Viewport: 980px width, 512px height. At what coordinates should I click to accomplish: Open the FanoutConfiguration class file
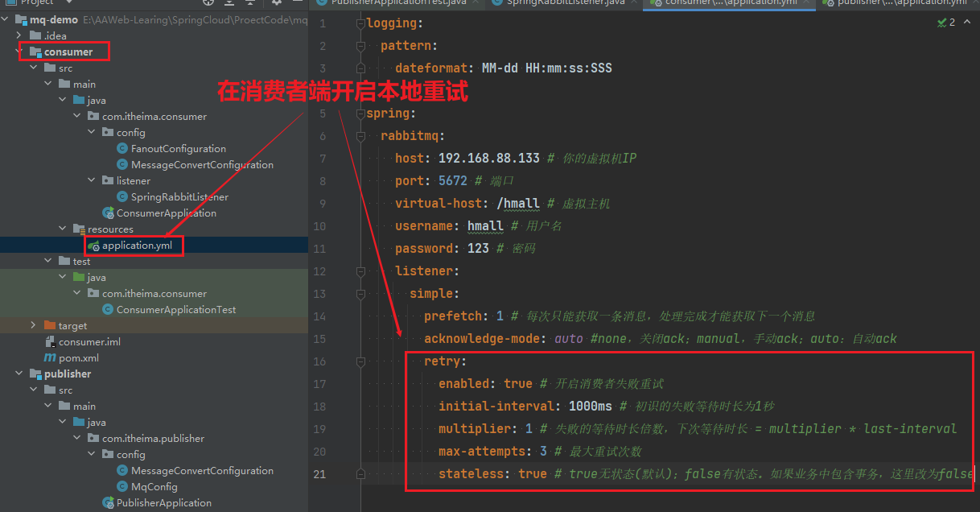pos(178,148)
